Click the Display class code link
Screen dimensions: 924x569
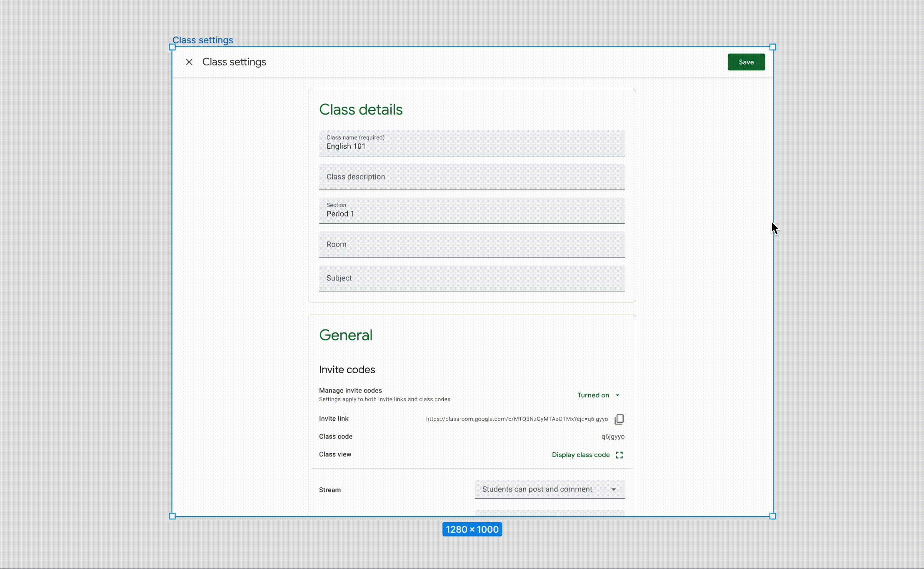[580, 455]
